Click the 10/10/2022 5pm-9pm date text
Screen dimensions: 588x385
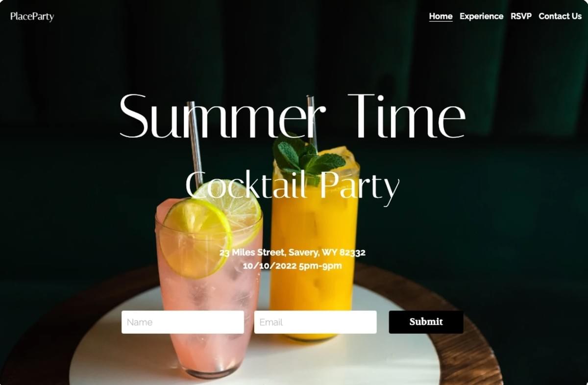point(293,266)
